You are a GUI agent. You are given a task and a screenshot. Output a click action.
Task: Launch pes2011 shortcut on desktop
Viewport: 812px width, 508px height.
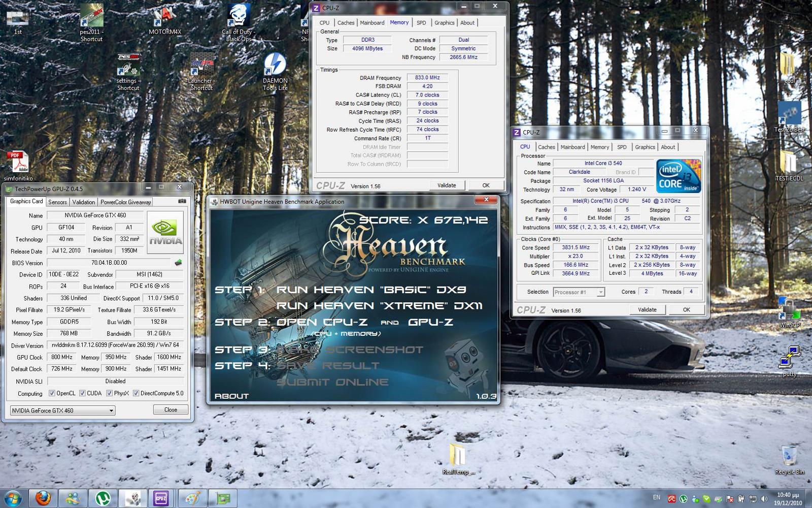[91, 23]
